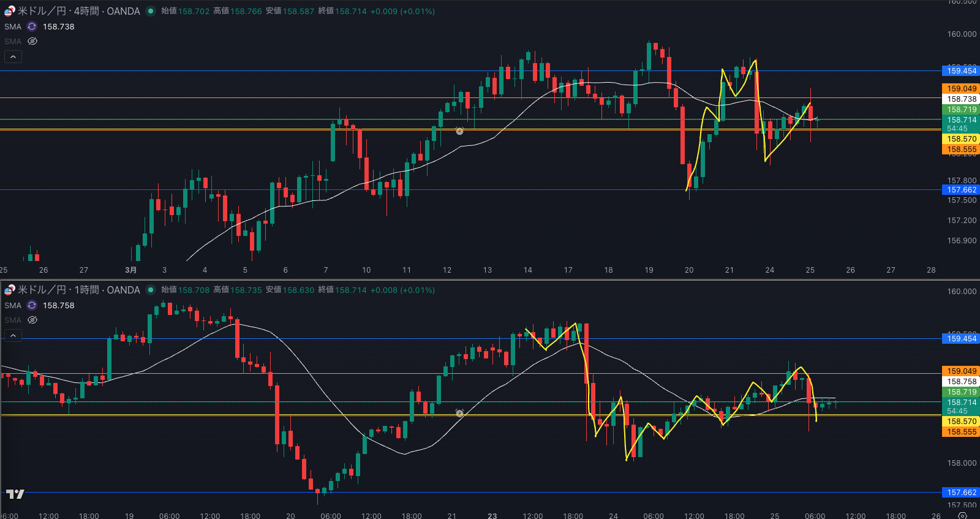Screen dimensions: 980x519
Task: Click the 米ドル/円 1時間 symbol title
Action: click(78, 290)
